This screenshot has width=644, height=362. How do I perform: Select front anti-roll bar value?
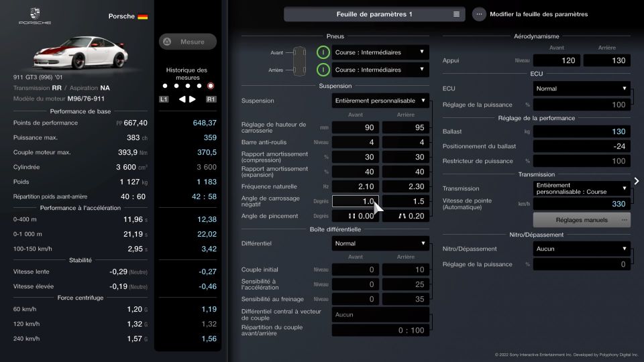pyautogui.click(x=356, y=142)
